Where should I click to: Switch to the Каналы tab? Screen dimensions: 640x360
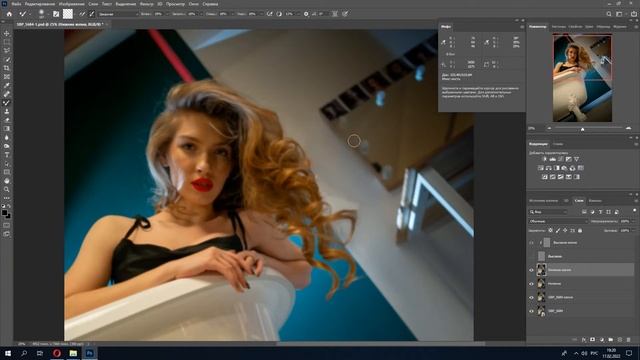(595, 201)
